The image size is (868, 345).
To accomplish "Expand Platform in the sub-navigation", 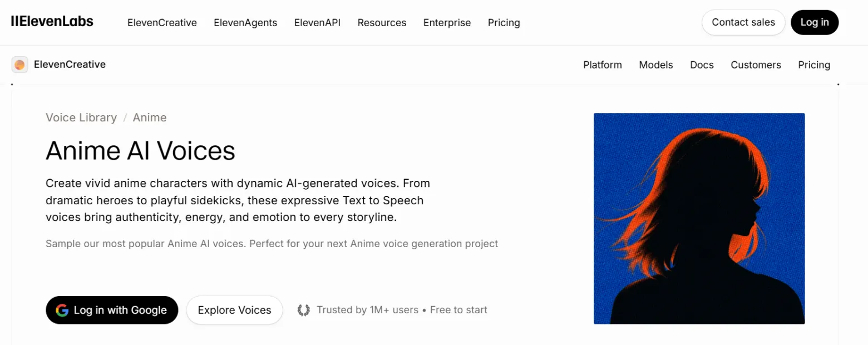I will point(603,65).
